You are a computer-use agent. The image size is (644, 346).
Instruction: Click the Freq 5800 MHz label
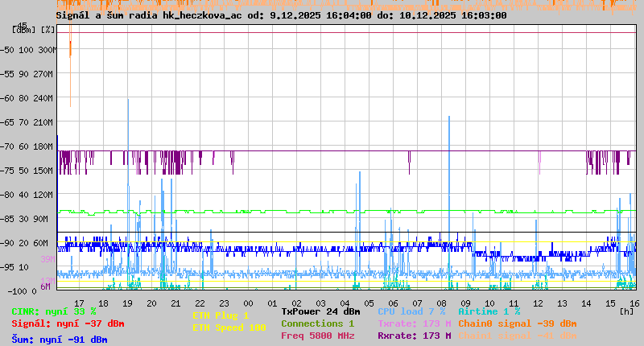pyautogui.click(x=317, y=336)
